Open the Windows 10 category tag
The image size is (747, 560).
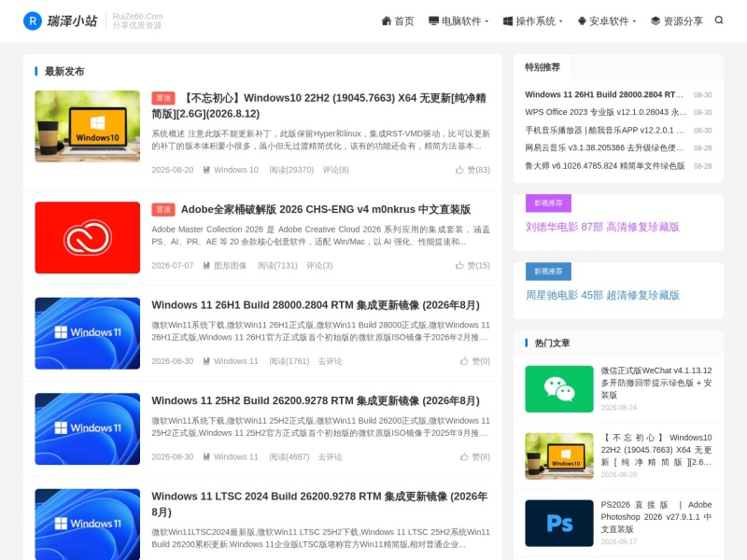[x=236, y=170]
